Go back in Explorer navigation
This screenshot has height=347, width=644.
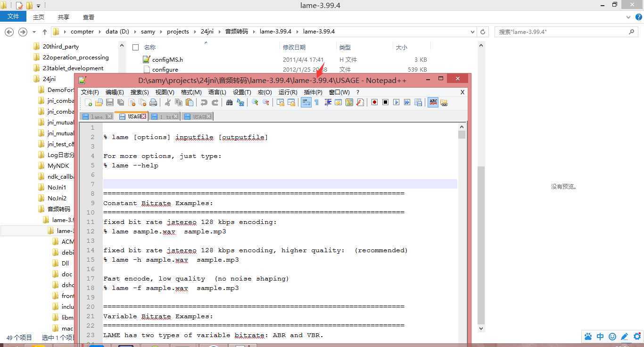coord(9,32)
